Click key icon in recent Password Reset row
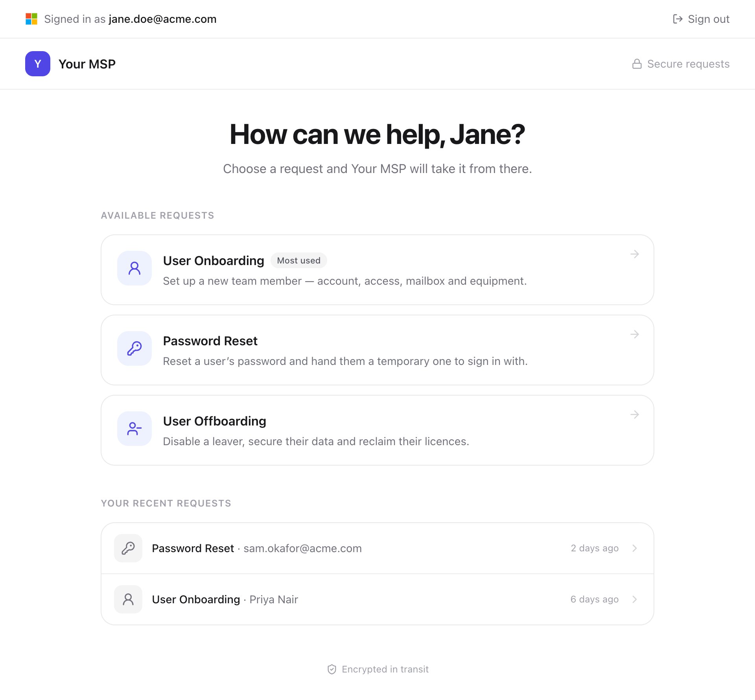 click(x=128, y=548)
